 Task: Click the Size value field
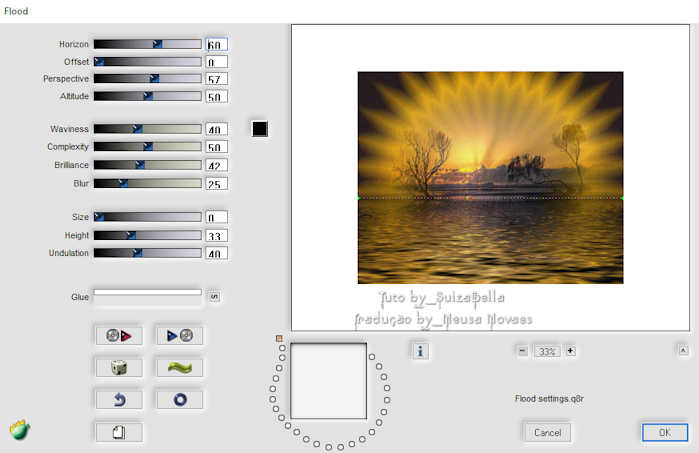(x=217, y=217)
